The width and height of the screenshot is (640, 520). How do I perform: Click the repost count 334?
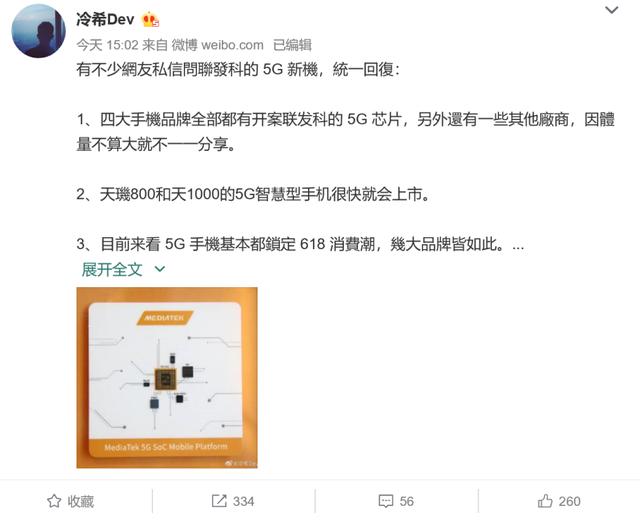pos(243,501)
